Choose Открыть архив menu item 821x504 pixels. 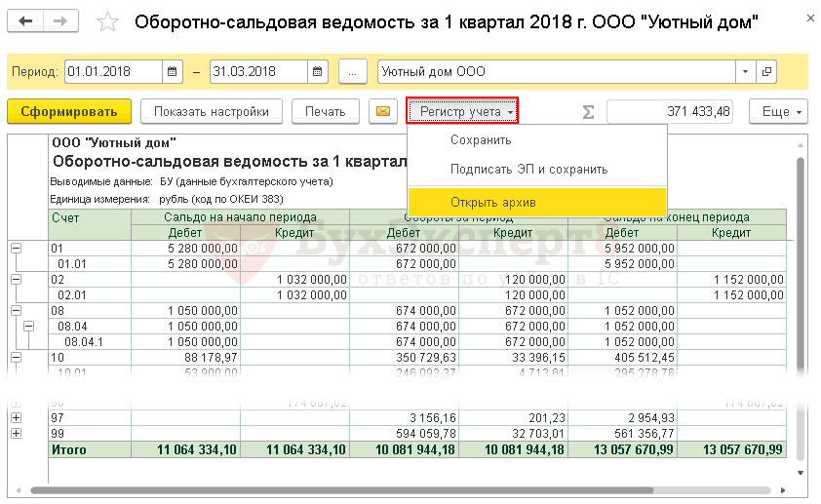(492, 203)
